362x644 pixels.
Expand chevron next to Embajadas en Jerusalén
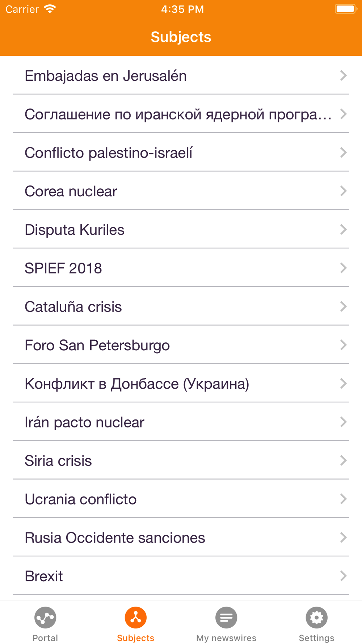coord(343,76)
